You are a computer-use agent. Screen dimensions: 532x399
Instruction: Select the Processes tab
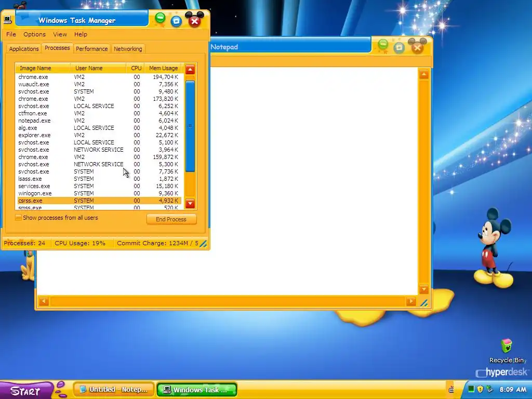pyautogui.click(x=57, y=48)
